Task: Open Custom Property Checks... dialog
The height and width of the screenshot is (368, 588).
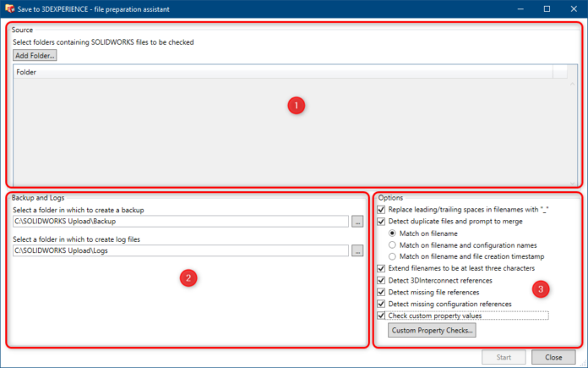Action: pyautogui.click(x=432, y=331)
